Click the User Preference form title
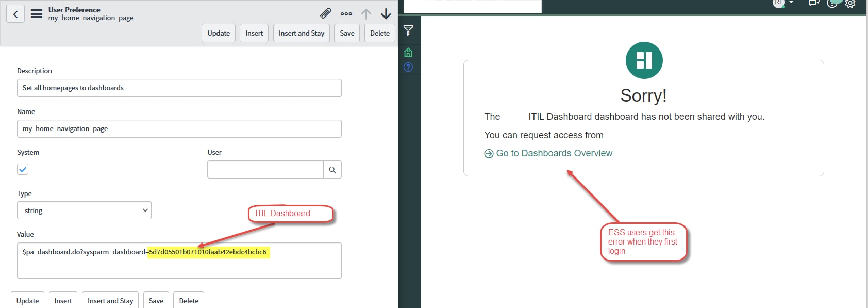This screenshot has width=868, height=308. click(x=74, y=10)
